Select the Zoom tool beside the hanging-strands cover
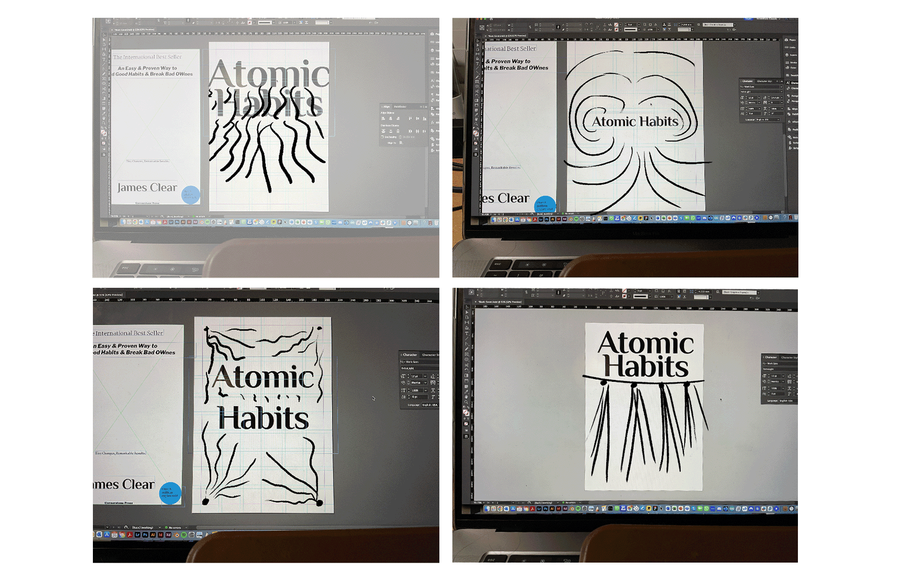This screenshot has height=578, width=924. [x=466, y=402]
